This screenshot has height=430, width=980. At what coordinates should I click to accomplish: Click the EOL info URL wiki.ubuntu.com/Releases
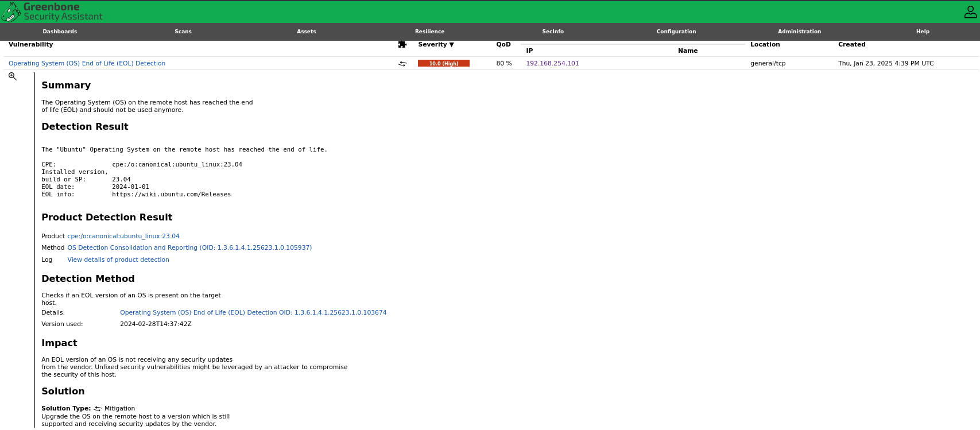(x=172, y=195)
